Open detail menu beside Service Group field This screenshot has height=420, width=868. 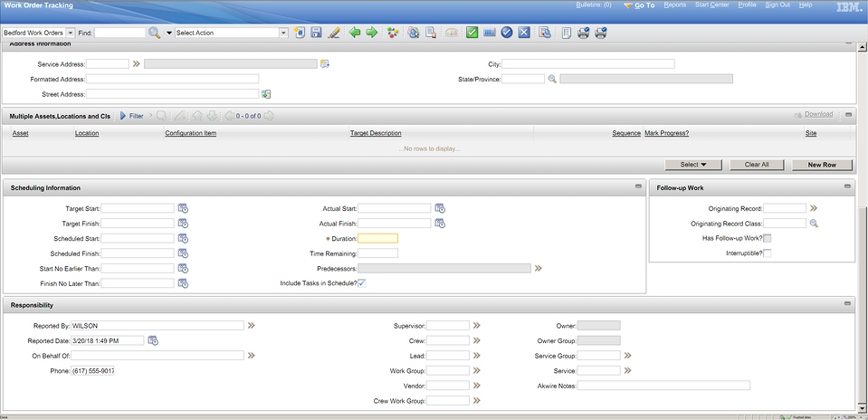tap(628, 356)
